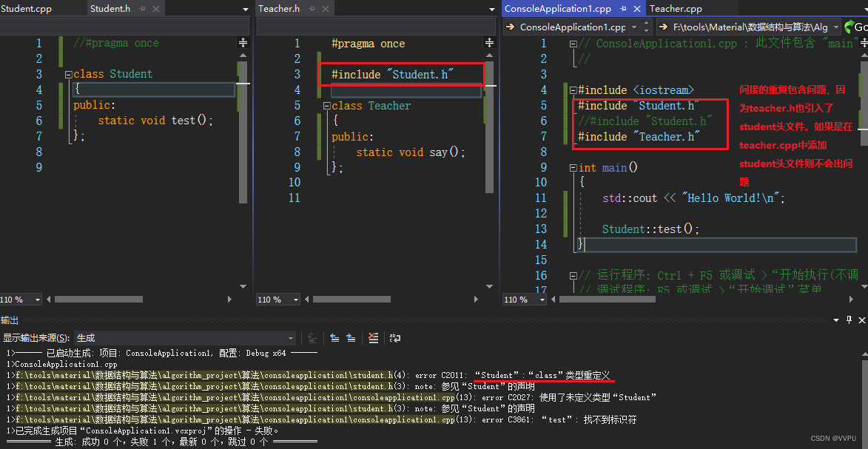868x449 pixels.
Task: Click the error C2027 output line
Action: pyautogui.click(x=332, y=397)
